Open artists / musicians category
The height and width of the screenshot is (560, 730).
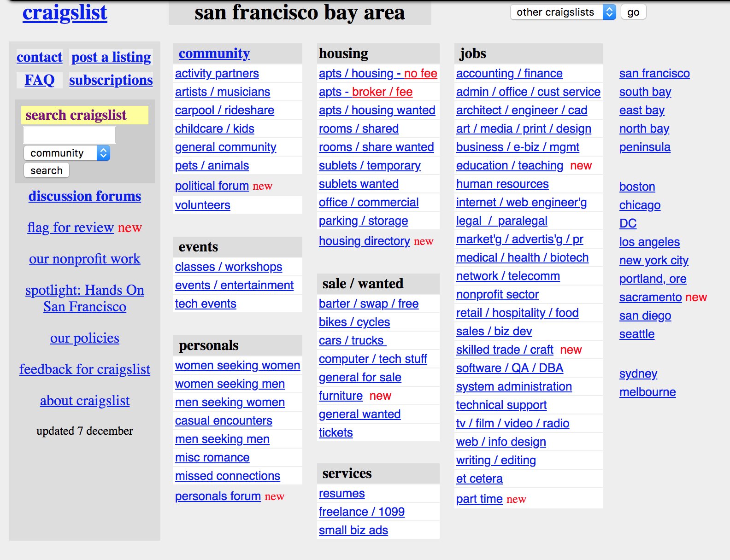pyautogui.click(x=223, y=92)
